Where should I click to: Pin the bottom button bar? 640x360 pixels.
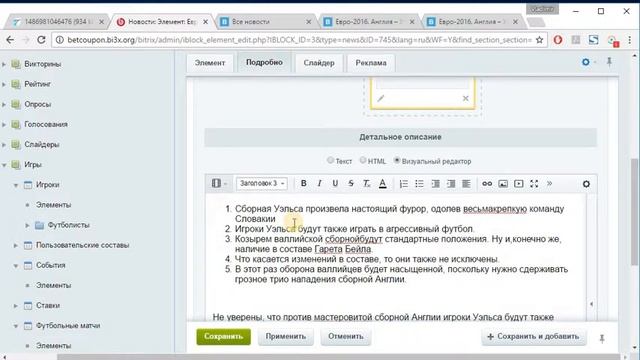pyautogui.click(x=602, y=338)
